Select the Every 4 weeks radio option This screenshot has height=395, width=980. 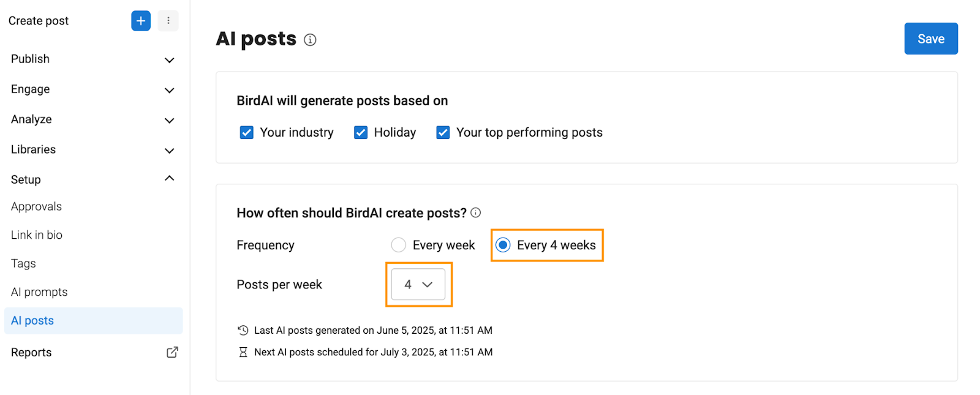click(x=503, y=245)
